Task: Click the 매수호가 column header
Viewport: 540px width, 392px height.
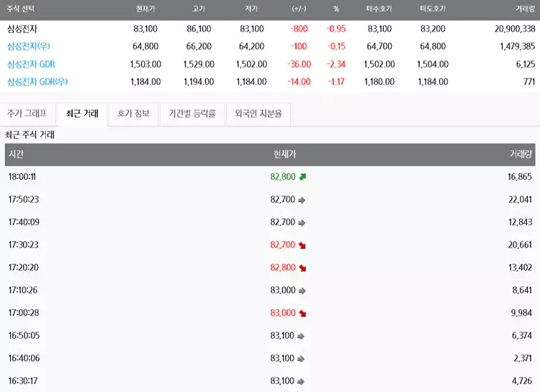Action: click(379, 9)
